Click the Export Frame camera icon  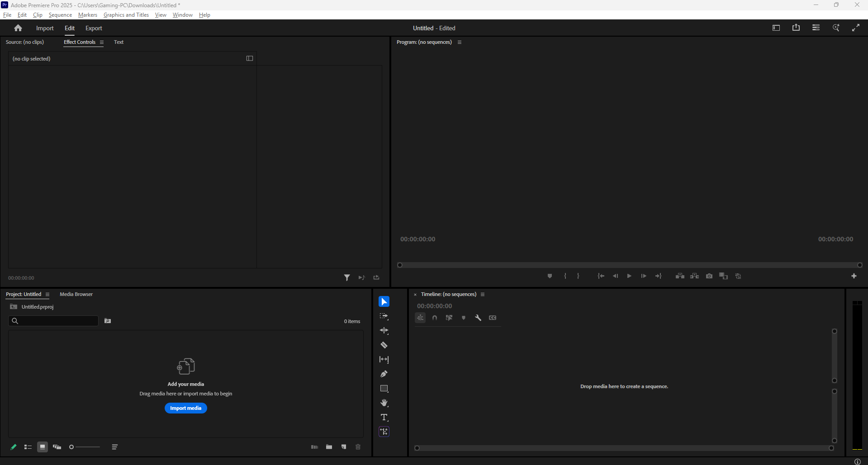tap(709, 276)
